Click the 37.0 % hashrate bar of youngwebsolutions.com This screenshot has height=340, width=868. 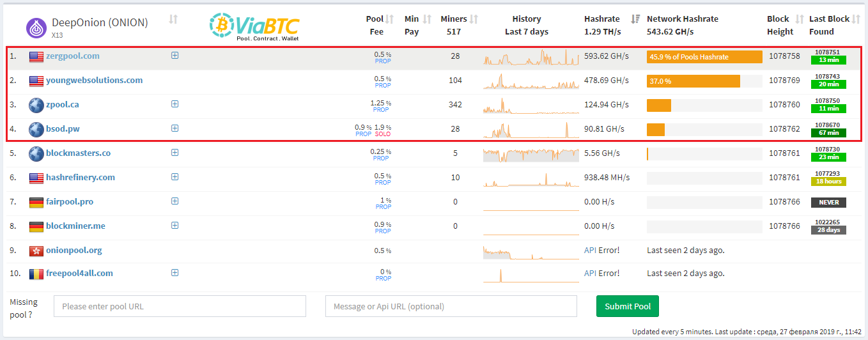coord(694,81)
